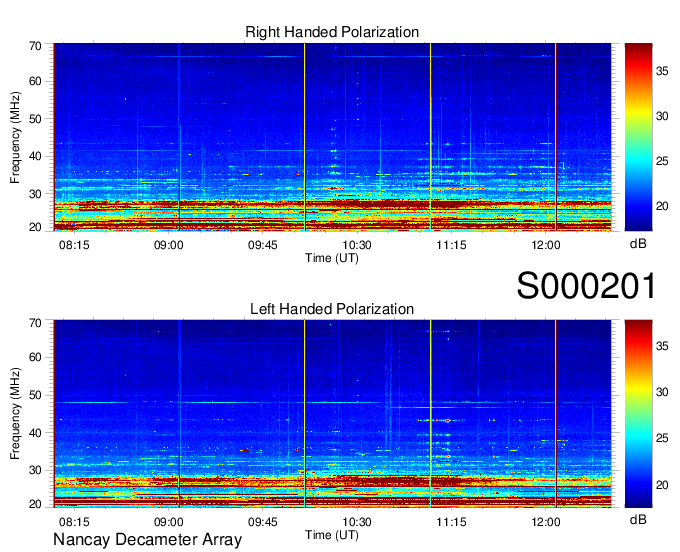Click the 70 MHz tick on top plot

coord(35,46)
